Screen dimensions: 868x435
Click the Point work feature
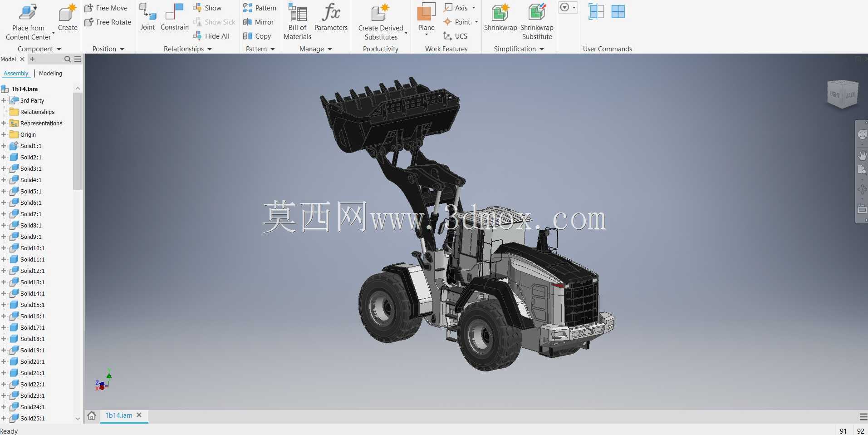pyautogui.click(x=457, y=22)
